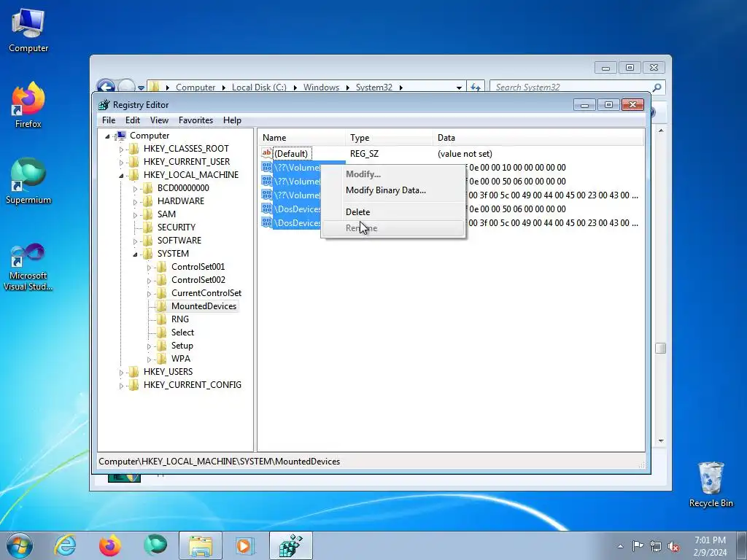Viewport: 747px width, 560px height.
Task: Choose Delete from the context menu
Action: click(393, 212)
